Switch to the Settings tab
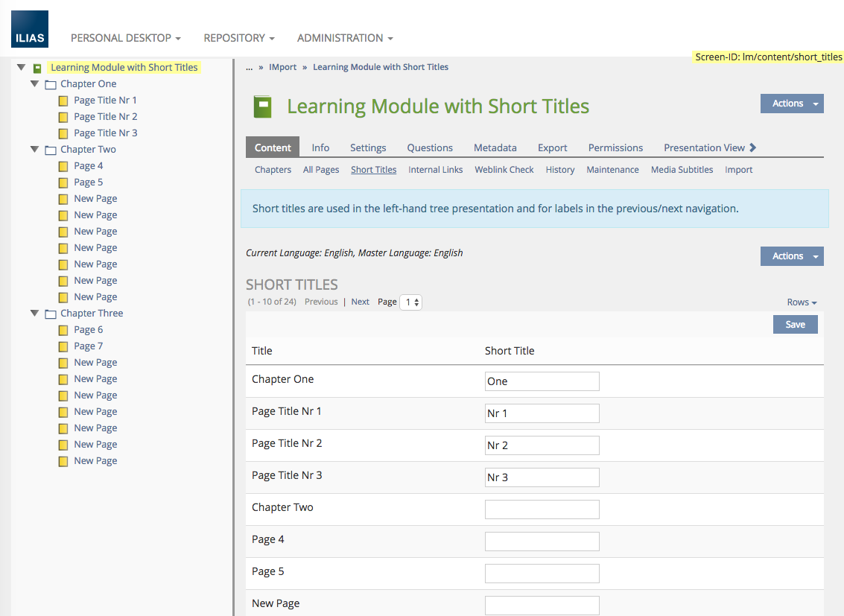The image size is (844, 616). [x=368, y=147]
